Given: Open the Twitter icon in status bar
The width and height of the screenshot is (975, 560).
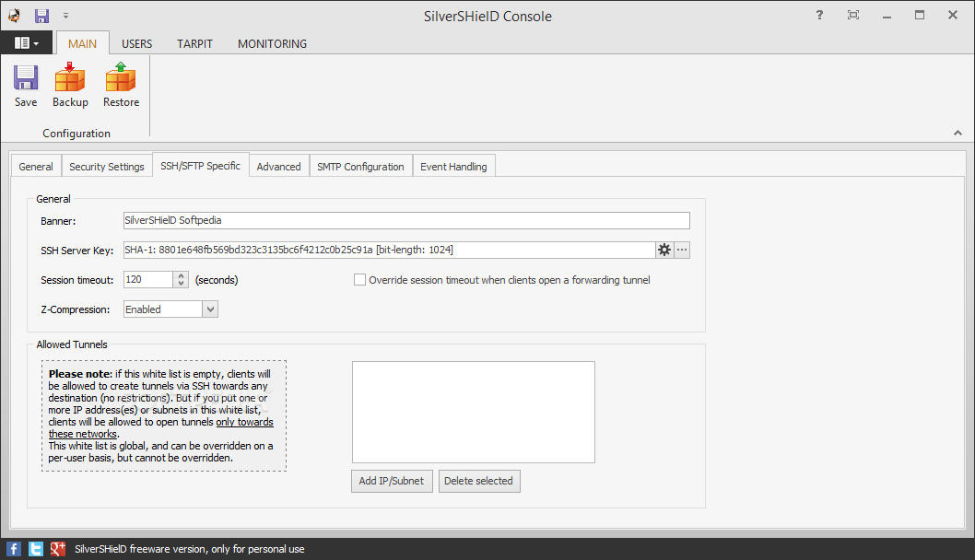Looking at the screenshot, I should tap(36, 549).
